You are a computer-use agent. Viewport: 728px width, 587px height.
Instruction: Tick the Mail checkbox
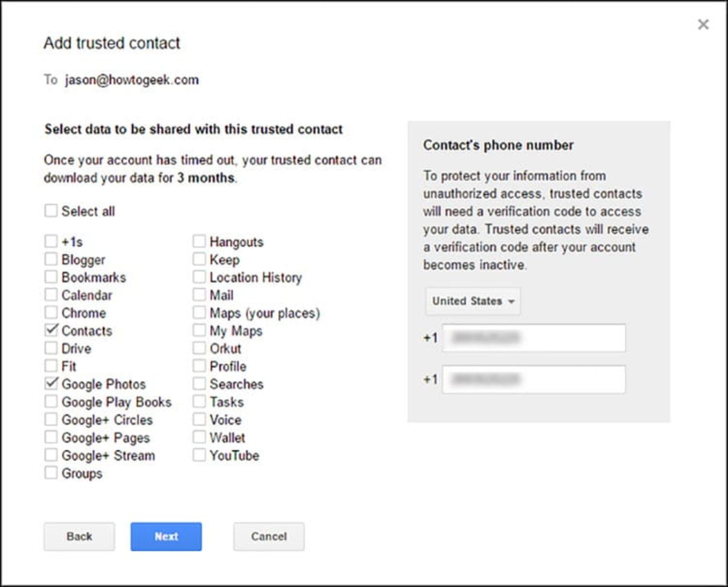tap(199, 295)
